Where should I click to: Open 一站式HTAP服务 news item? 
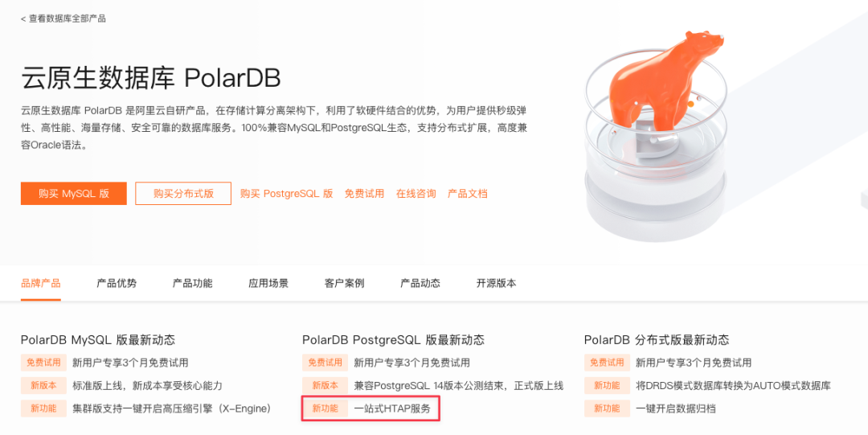[x=391, y=408]
